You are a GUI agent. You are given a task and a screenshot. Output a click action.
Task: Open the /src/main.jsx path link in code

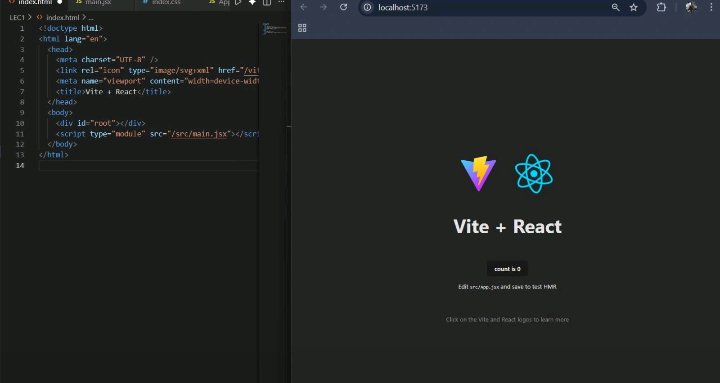point(199,134)
